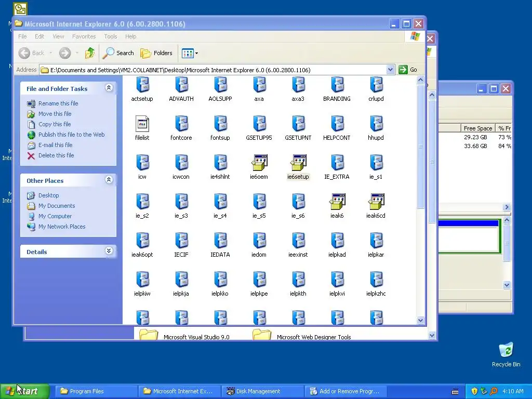Select Microsoft Web Designer Tools folder
Image resolution: width=532 pixels, height=399 pixels.
click(302, 335)
